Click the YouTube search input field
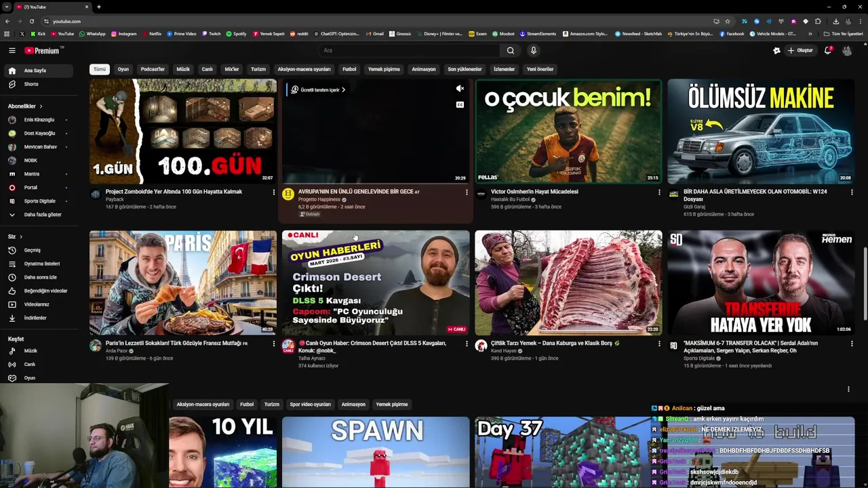 click(410, 50)
